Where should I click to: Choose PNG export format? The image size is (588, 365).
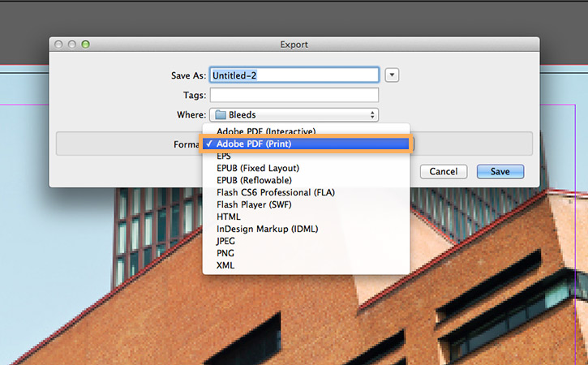tap(306, 253)
